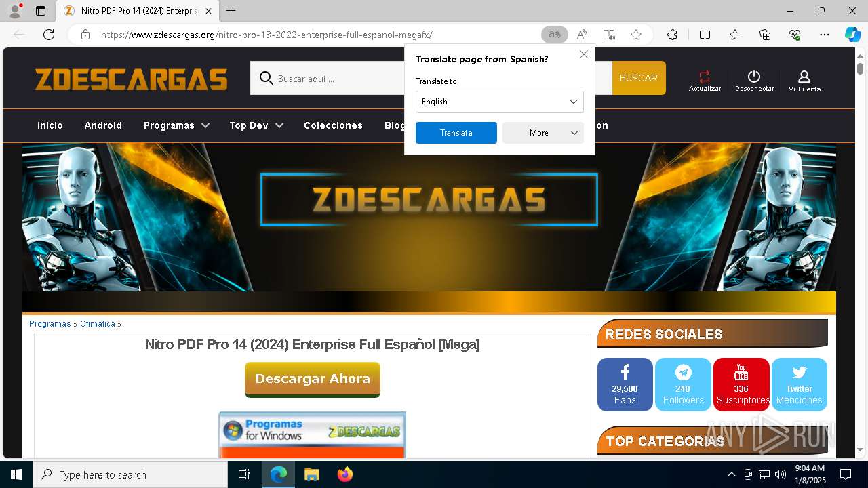Image resolution: width=868 pixels, height=488 pixels.
Task: Click the search magnifier icon in site
Action: 266,79
